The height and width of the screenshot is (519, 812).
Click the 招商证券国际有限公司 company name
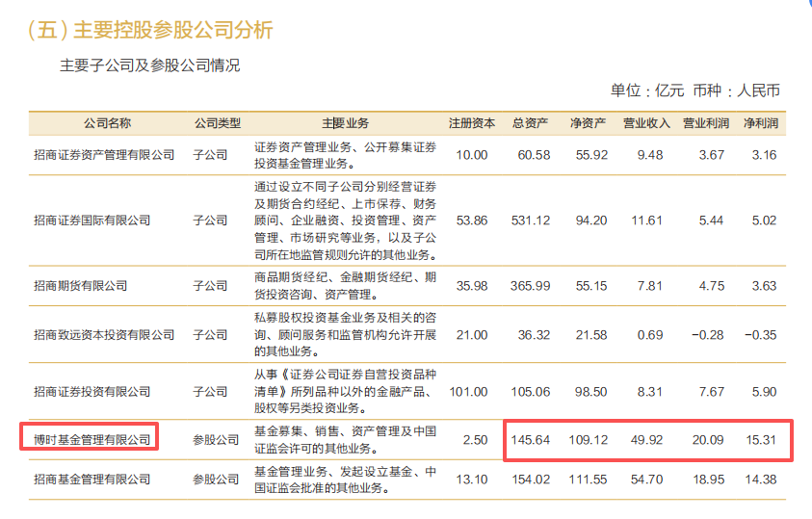point(92,221)
